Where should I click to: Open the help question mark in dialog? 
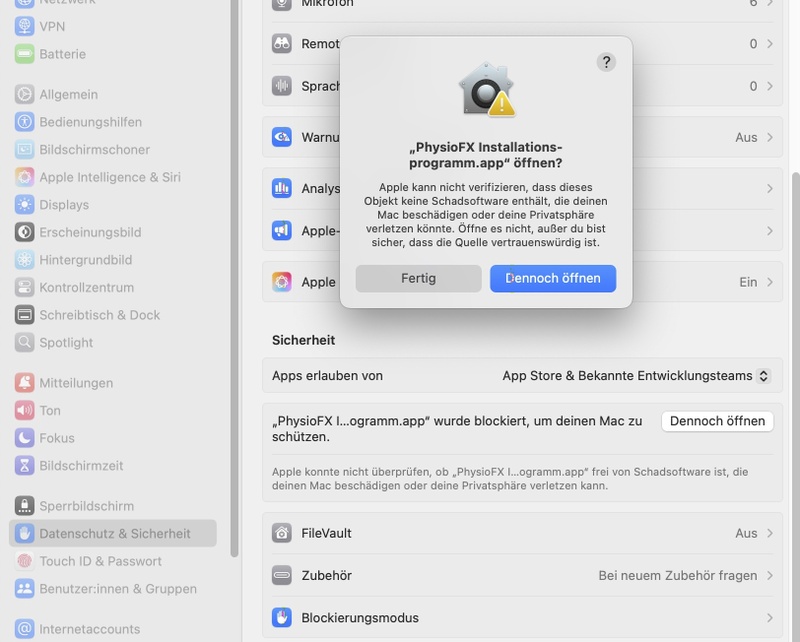(x=606, y=62)
